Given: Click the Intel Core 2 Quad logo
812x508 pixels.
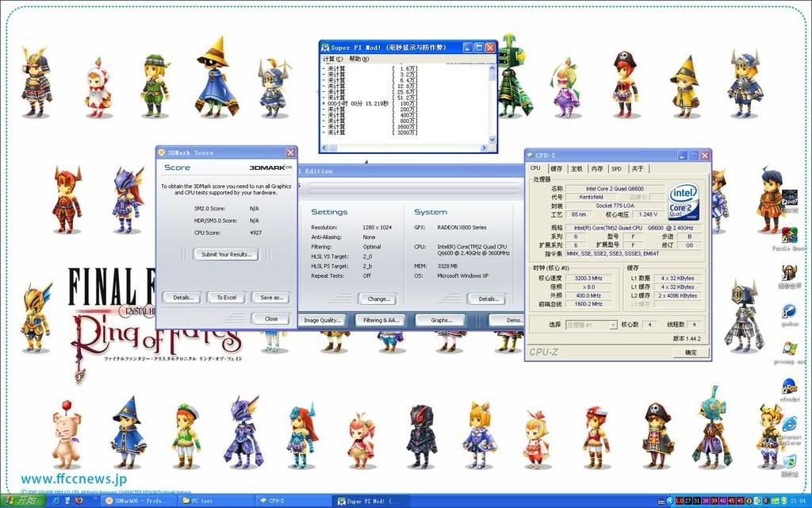Looking at the screenshot, I should click(x=684, y=201).
